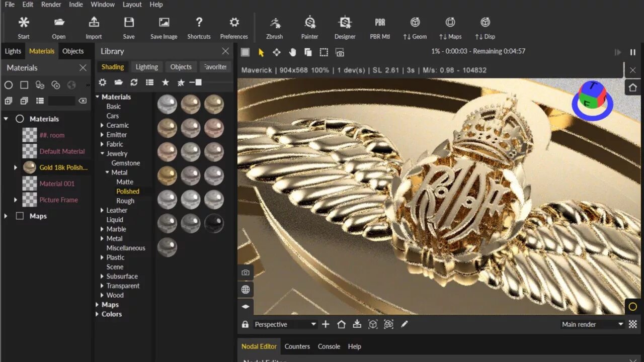The height and width of the screenshot is (362, 644).
Task: Click the home icon below the viewport
Action: [x=341, y=324]
